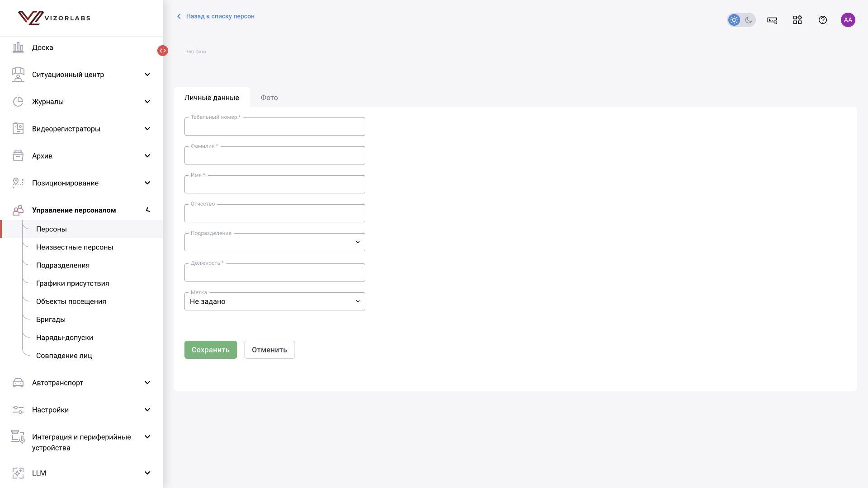Expand Ситуационный центр chevron

147,75
